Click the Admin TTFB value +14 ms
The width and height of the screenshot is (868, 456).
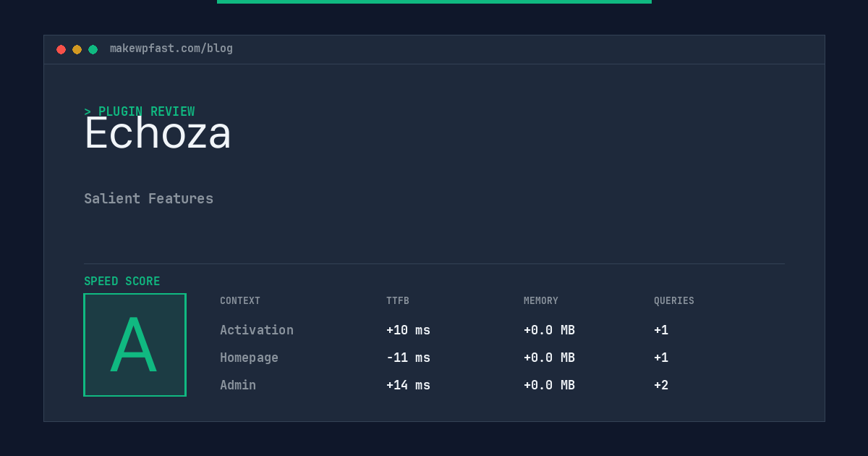408,385
